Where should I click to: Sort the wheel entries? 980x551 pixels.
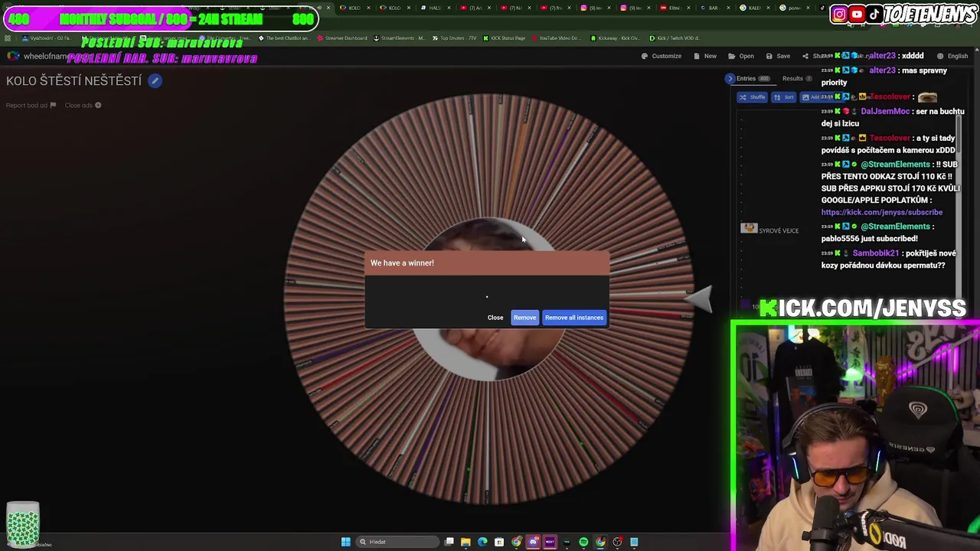click(x=782, y=97)
